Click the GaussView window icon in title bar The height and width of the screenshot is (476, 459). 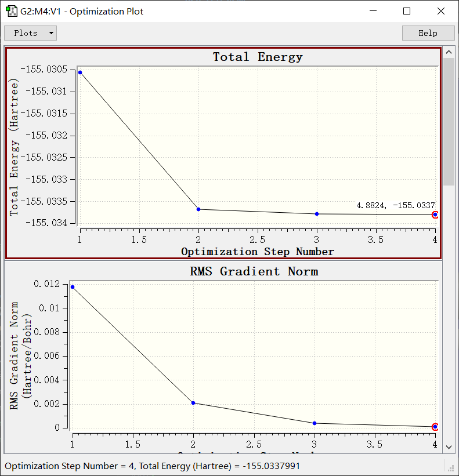[11, 11]
